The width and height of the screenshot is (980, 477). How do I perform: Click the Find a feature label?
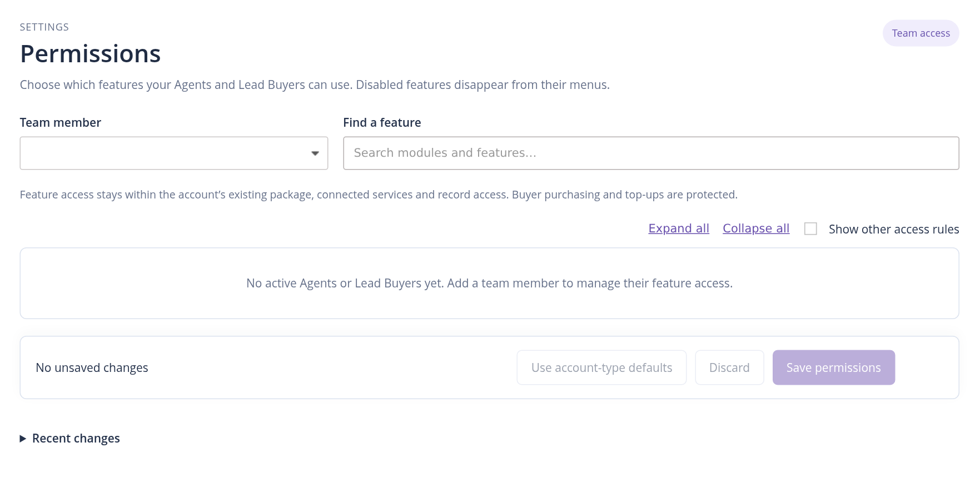pos(382,122)
